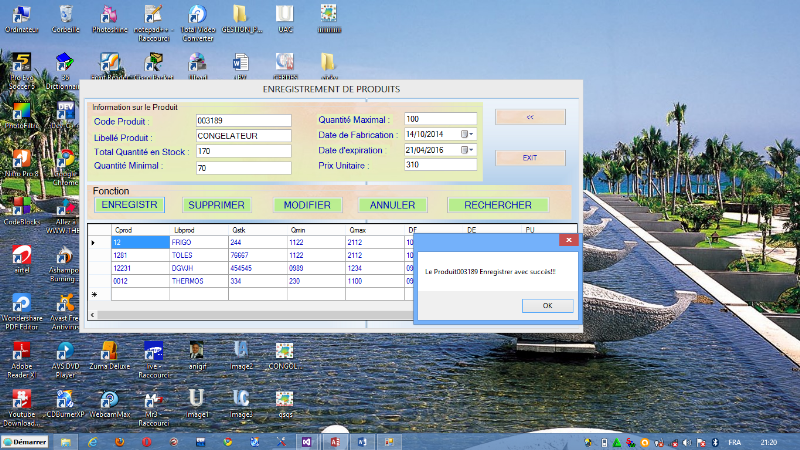Image resolution: width=800 pixels, height=450 pixels.
Task: Click the SUPPRIMER button
Action: pos(216,205)
